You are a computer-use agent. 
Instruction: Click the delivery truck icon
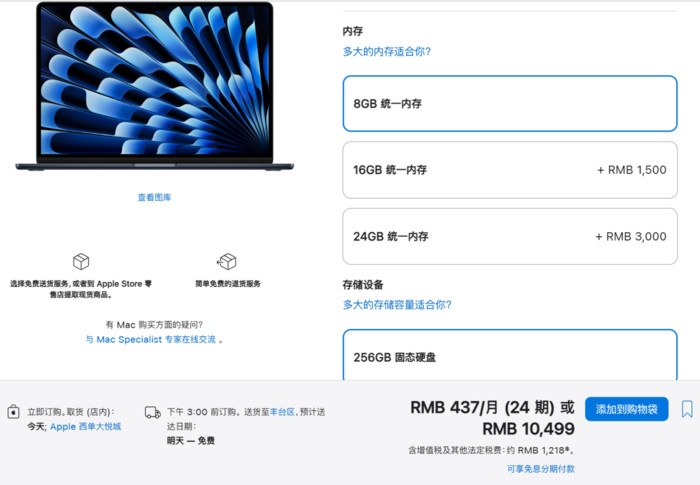click(153, 412)
